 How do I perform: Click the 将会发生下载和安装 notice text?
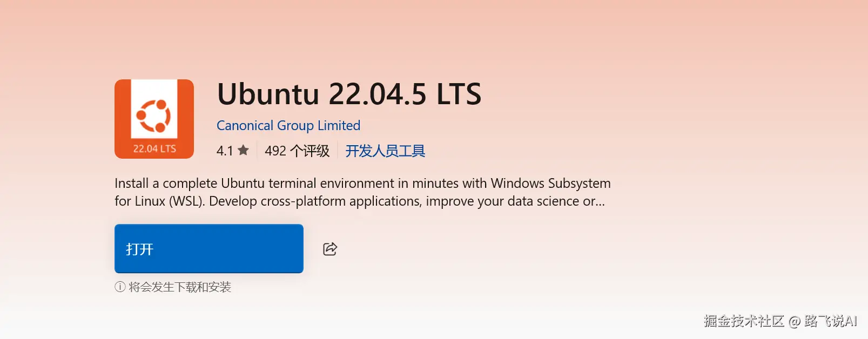[x=180, y=287]
